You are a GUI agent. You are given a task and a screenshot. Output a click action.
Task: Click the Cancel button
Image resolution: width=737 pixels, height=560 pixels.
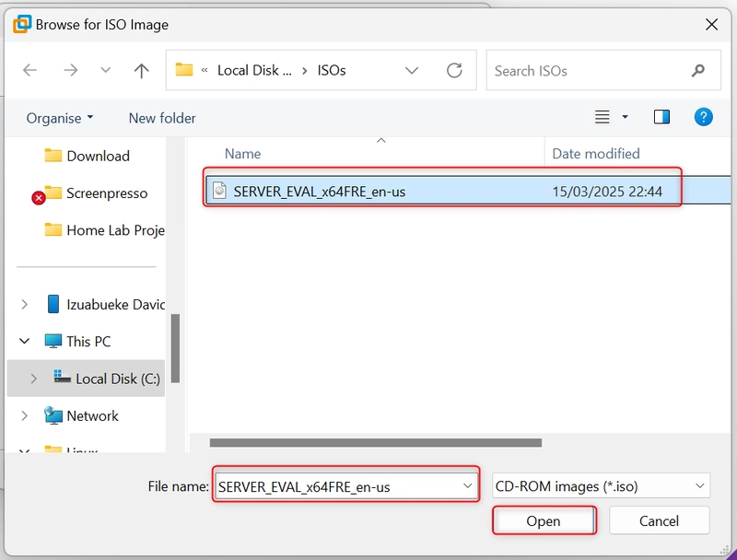659,520
